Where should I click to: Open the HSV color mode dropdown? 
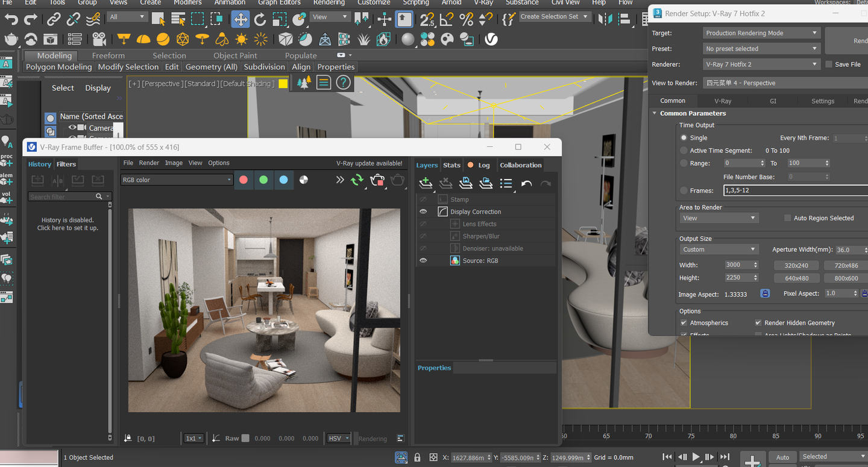pyautogui.click(x=339, y=438)
